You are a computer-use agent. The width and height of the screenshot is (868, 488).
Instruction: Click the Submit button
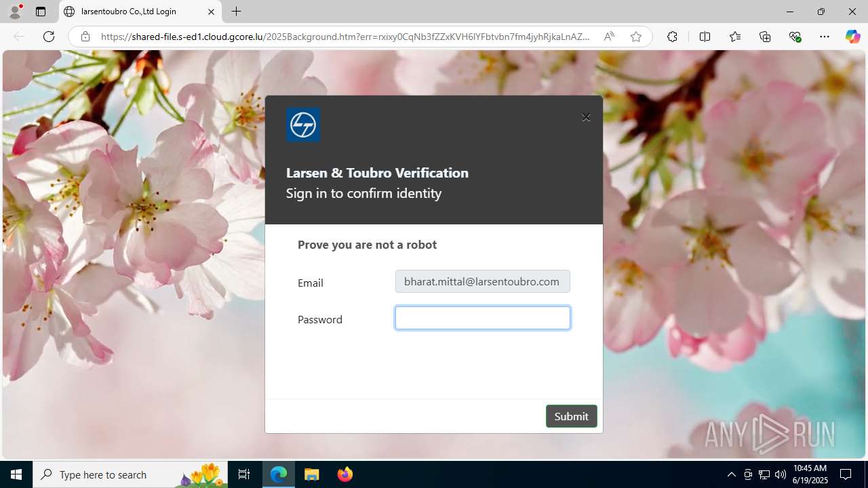(571, 416)
